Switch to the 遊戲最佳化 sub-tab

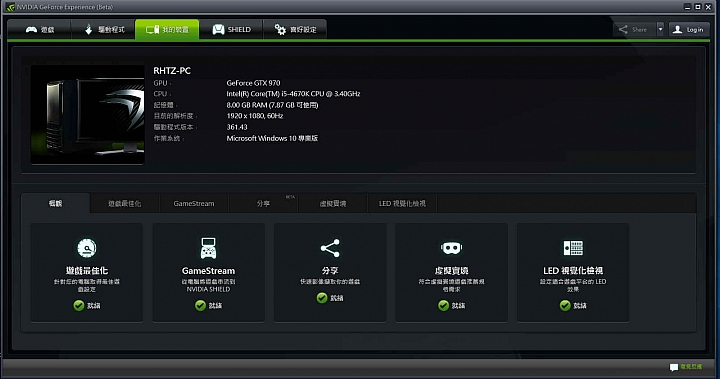point(125,204)
